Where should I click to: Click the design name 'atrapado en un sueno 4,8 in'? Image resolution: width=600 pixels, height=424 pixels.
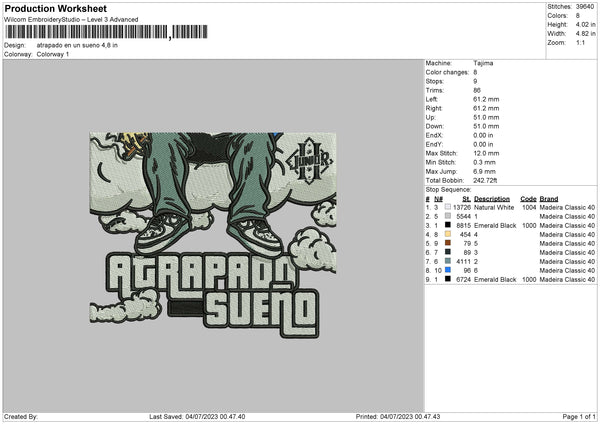(x=77, y=45)
